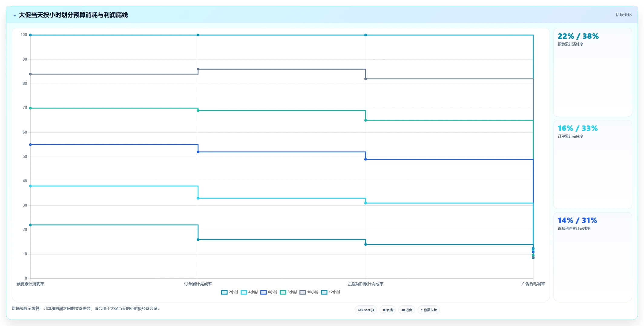Screen dimensions: 644x326
Task: Click the 进度 tag
Action: pos(407,310)
